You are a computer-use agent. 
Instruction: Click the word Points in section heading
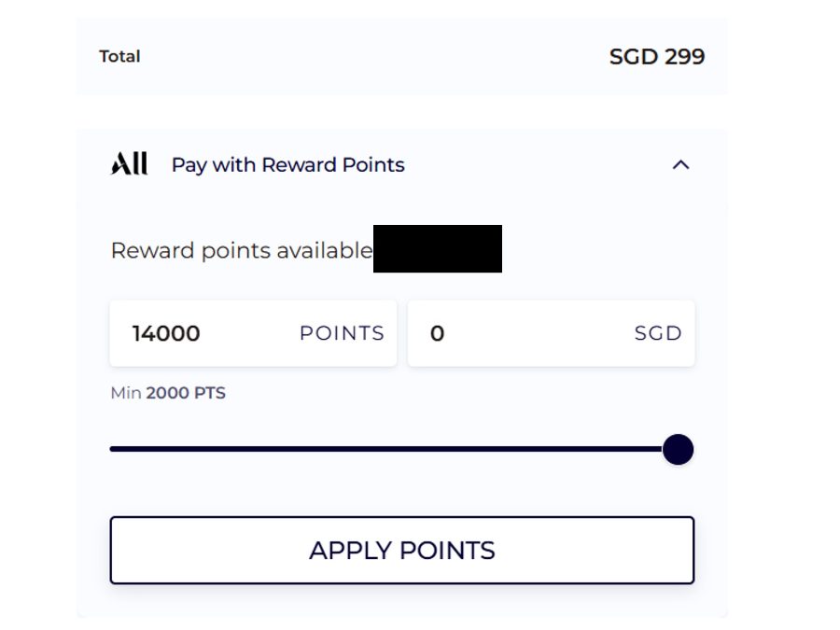pos(375,165)
